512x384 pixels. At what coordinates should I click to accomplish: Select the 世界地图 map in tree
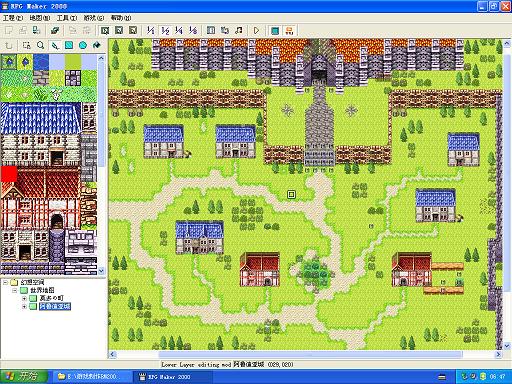[42, 290]
